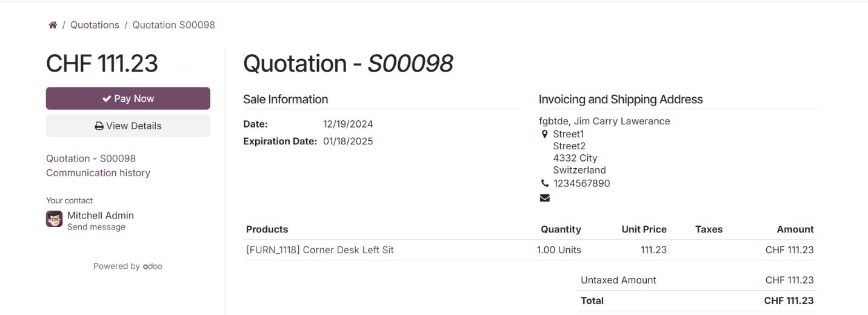Click the map marker address icon
Screen dimensions: 868x315
click(544, 134)
